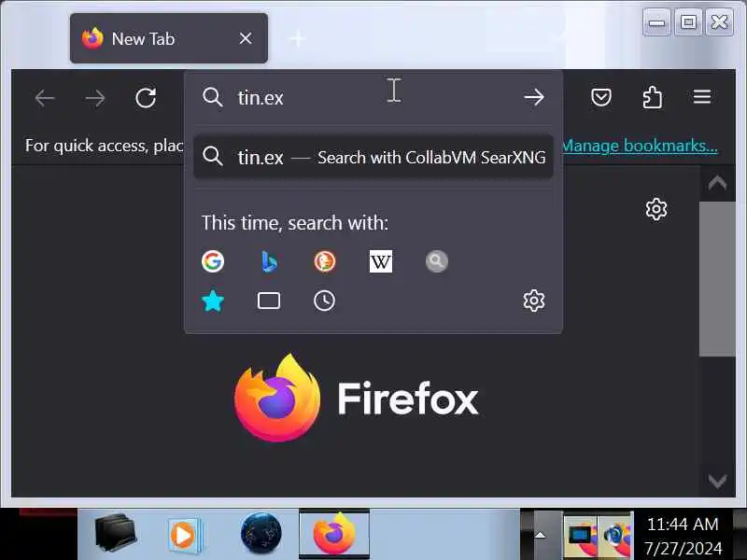This screenshot has width=747, height=560.
Task: Click the page scrollbar down arrow
Action: coord(717,481)
